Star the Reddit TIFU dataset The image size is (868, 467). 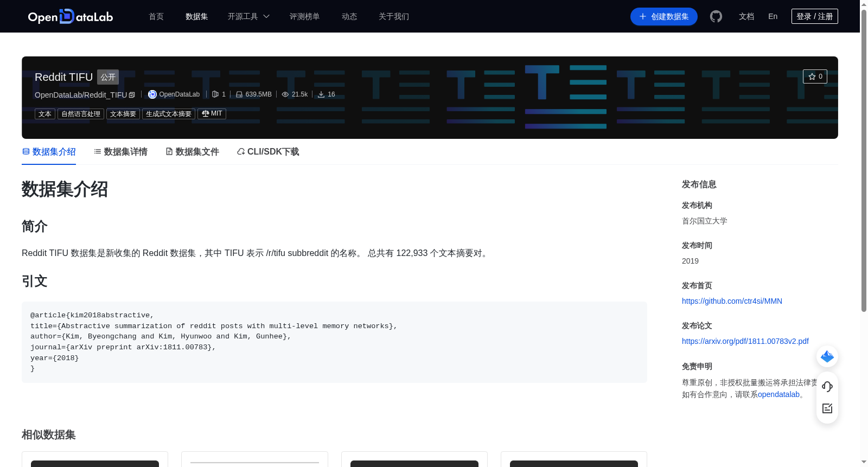point(815,76)
